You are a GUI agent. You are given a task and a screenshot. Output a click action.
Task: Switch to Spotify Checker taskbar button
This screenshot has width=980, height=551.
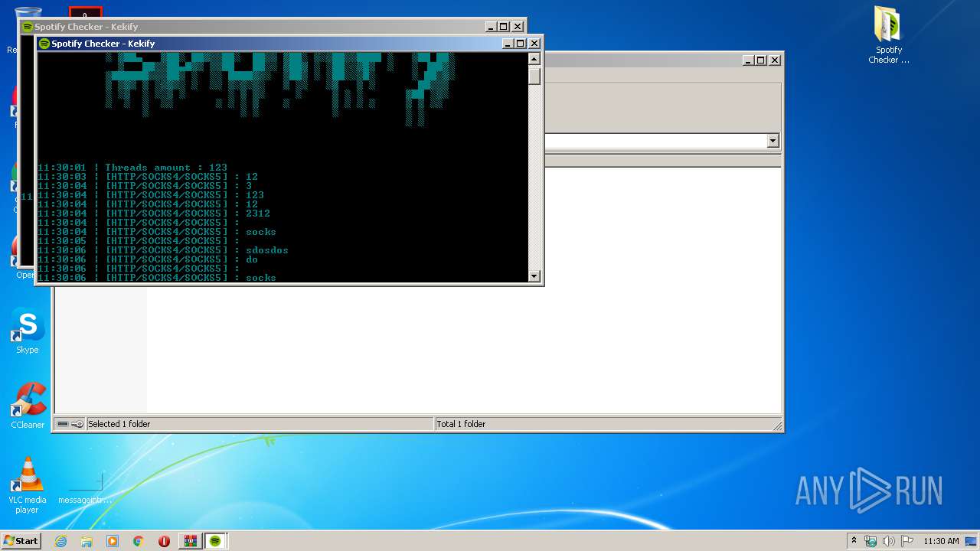(215, 541)
